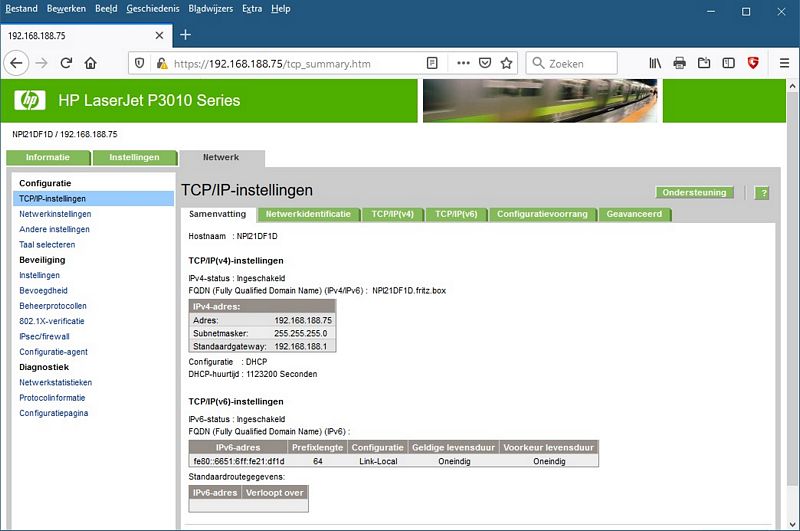800x531 pixels.
Task: Open the Geavanceerd sub-tab
Action: click(x=634, y=214)
